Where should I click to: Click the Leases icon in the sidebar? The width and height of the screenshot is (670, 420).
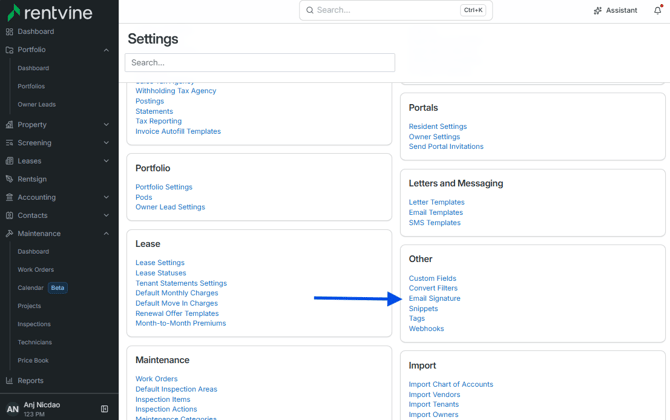click(9, 161)
